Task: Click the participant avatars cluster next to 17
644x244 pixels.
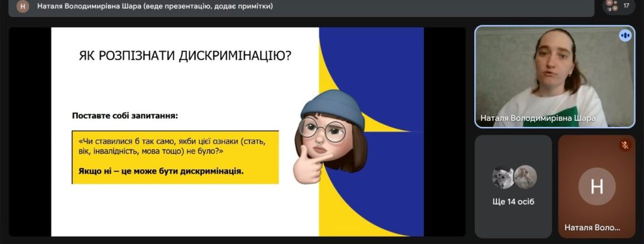Action: pyautogui.click(x=613, y=5)
